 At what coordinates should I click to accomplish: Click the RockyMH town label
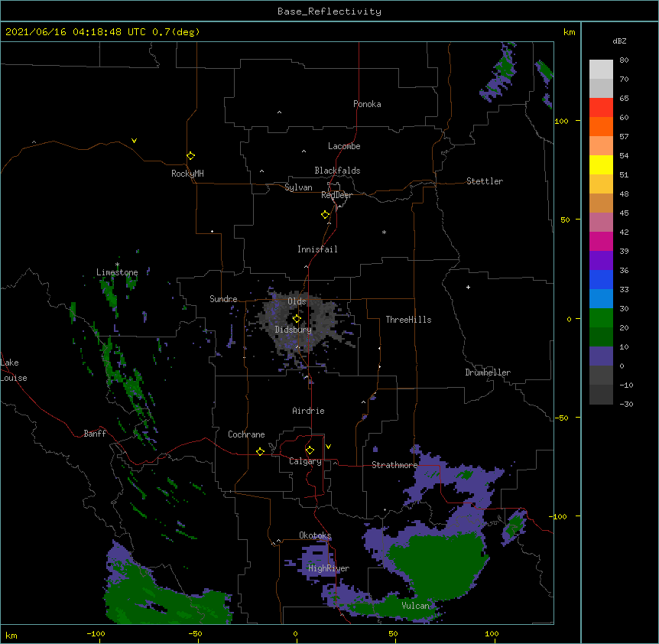pos(187,174)
